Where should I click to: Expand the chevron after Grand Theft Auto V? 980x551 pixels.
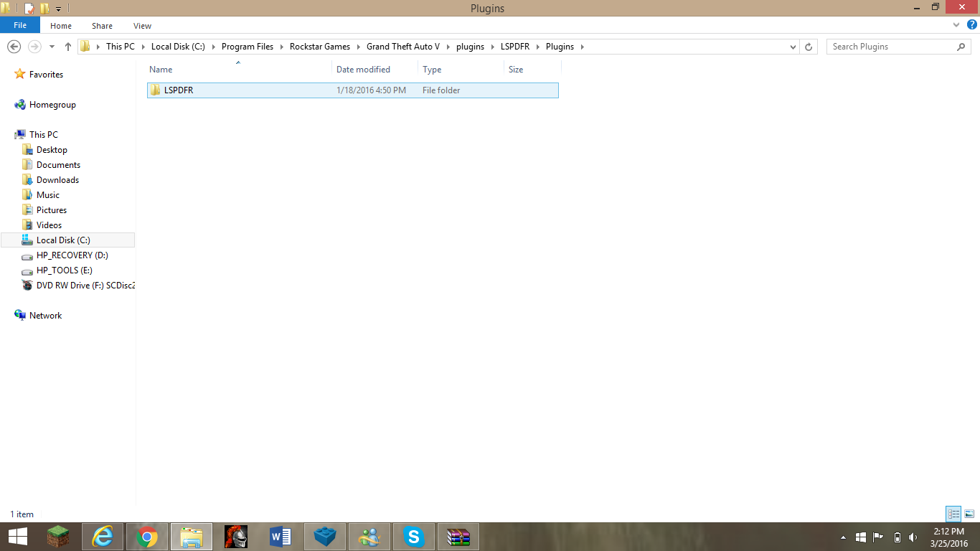448,47
